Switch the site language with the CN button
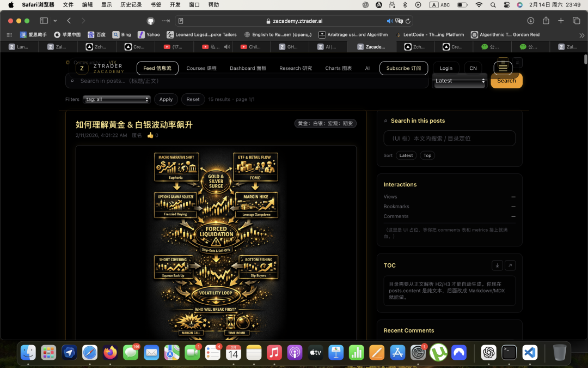 [473, 68]
